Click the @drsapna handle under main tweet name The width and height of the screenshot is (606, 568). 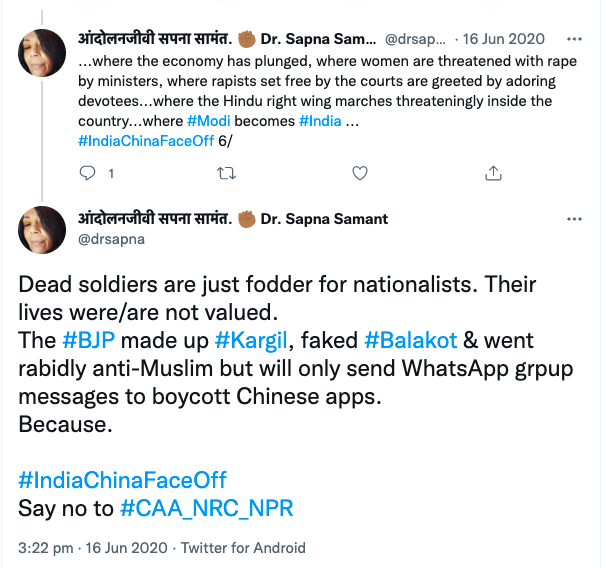tap(110, 240)
